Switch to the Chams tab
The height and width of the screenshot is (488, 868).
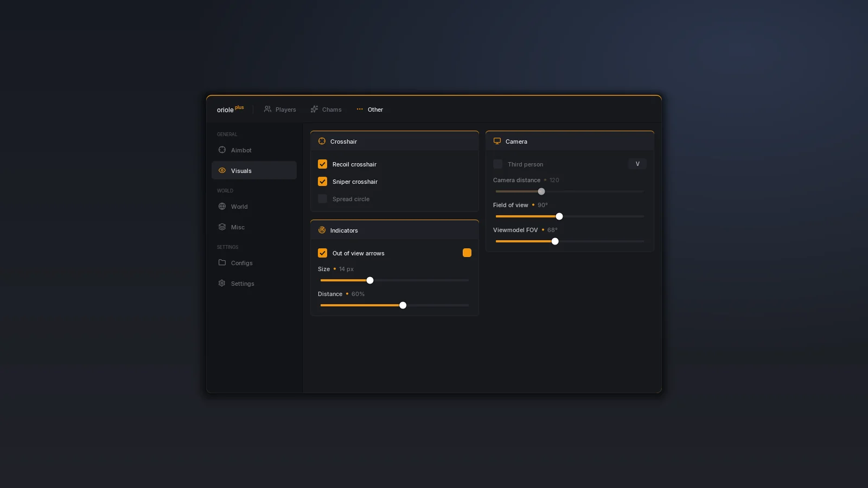pyautogui.click(x=326, y=110)
